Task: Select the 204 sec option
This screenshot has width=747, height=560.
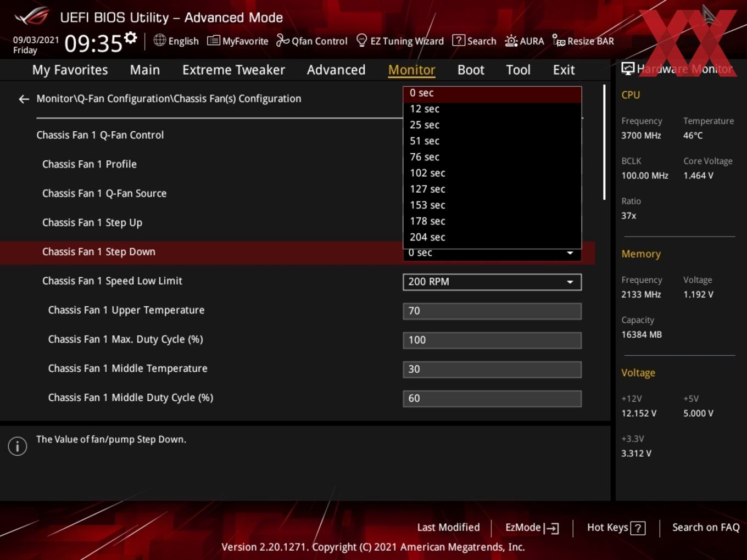Action: point(492,237)
